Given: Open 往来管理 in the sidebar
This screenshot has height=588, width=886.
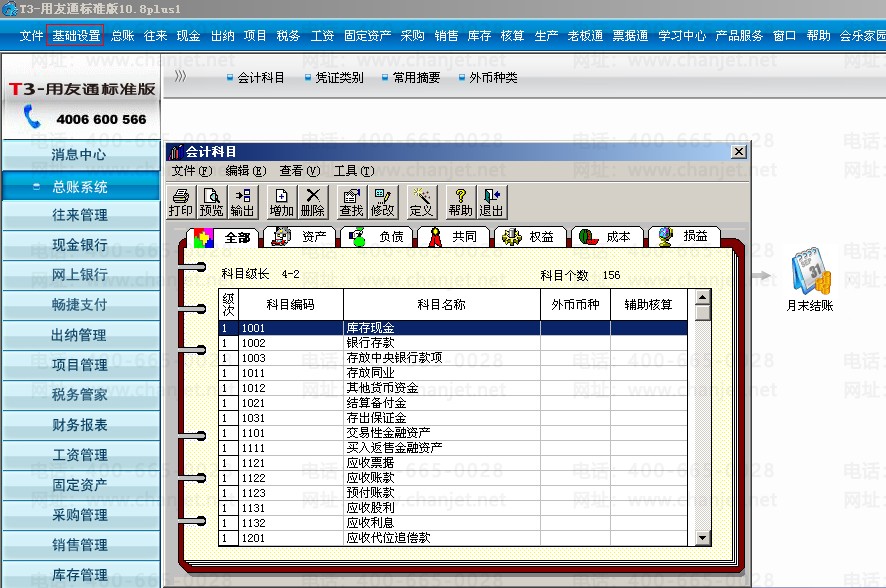Looking at the screenshot, I should (81, 215).
